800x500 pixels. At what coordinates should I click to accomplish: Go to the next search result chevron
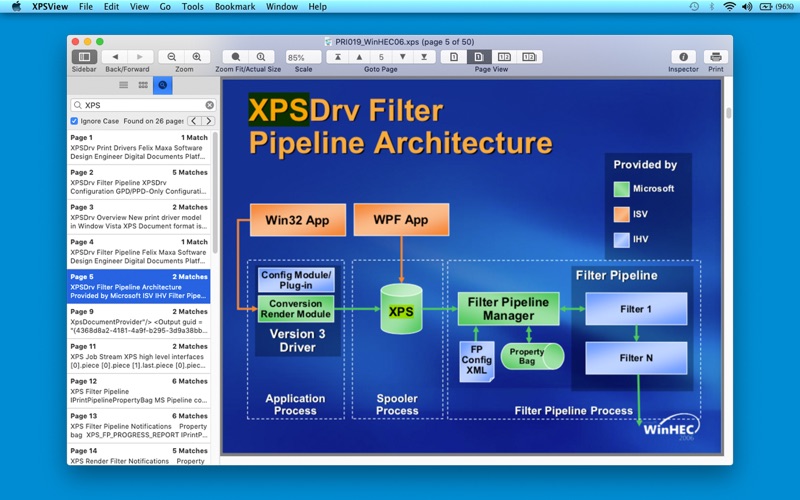tap(208, 121)
